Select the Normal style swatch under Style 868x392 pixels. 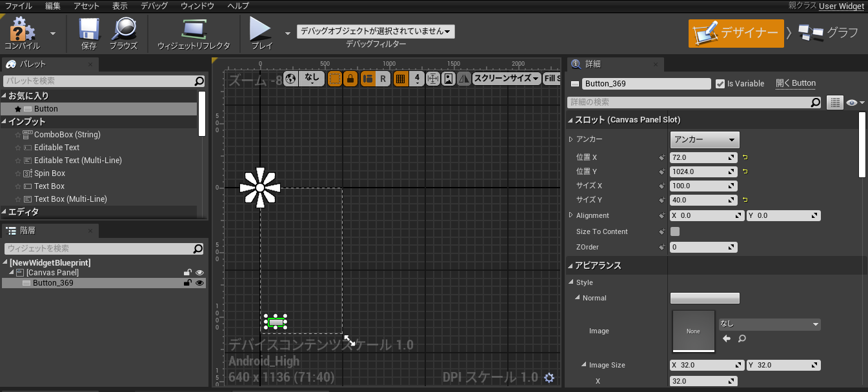pyautogui.click(x=705, y=298)
